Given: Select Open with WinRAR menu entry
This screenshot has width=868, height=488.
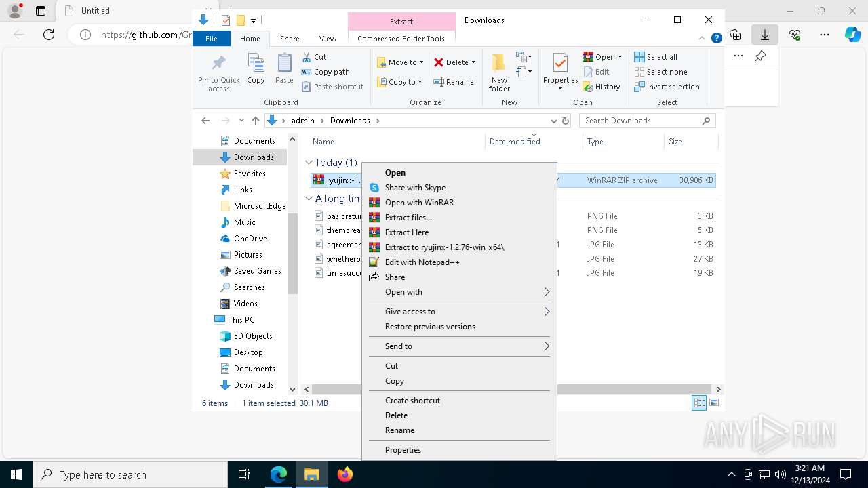Looking at the screenshot, I should 459,203.
